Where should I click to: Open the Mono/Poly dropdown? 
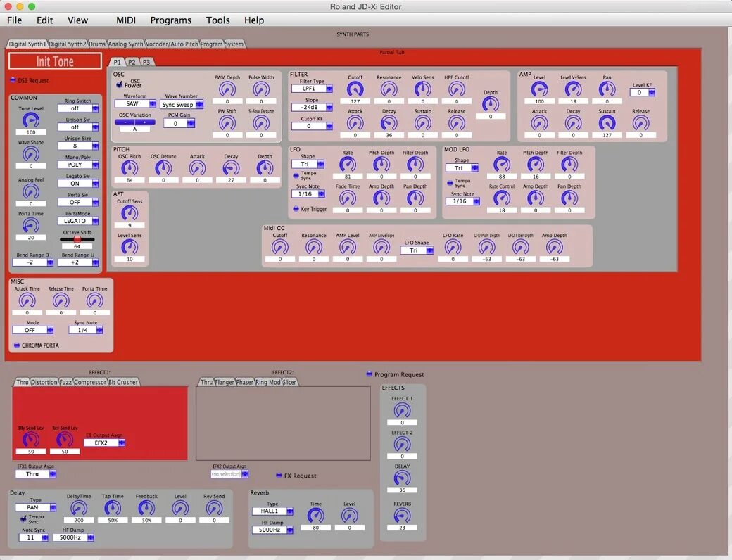pyautogui.click(x=78, y=165)
